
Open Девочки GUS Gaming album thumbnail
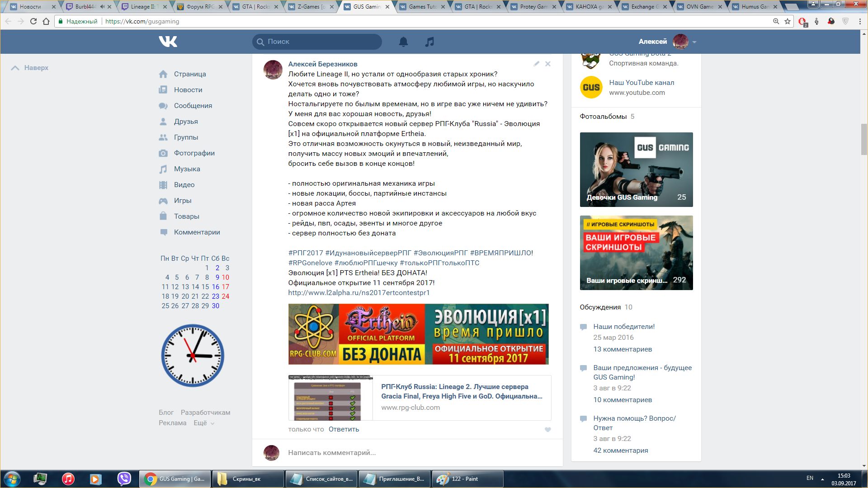click(x=636, y=169)
